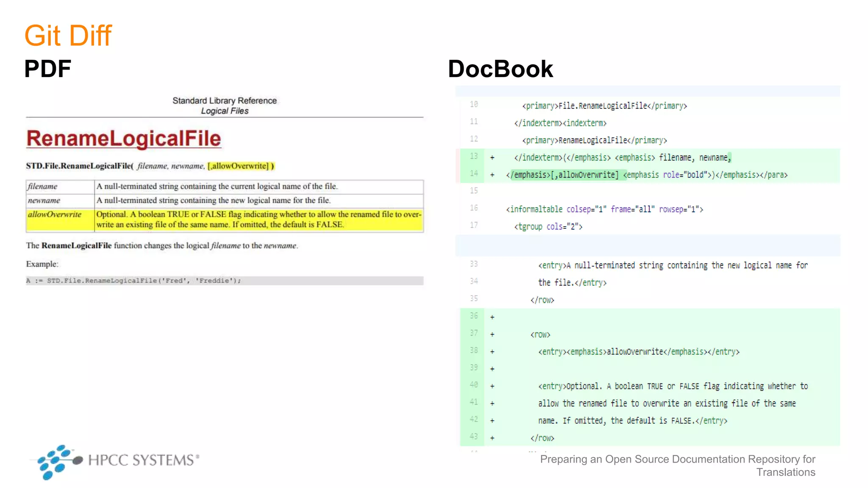Click the 'tgroup cols="2"' line

tap(548, 227)
